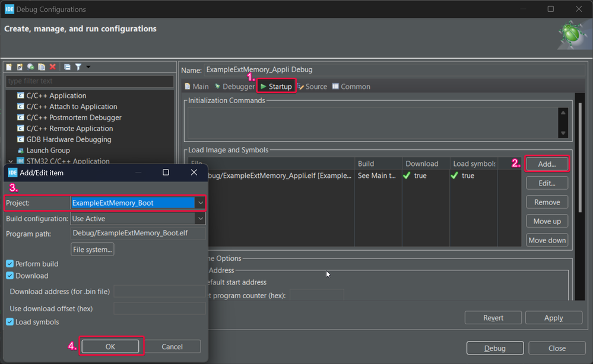
Task: Switch to the Debugger tab
Action: point(235,87)
